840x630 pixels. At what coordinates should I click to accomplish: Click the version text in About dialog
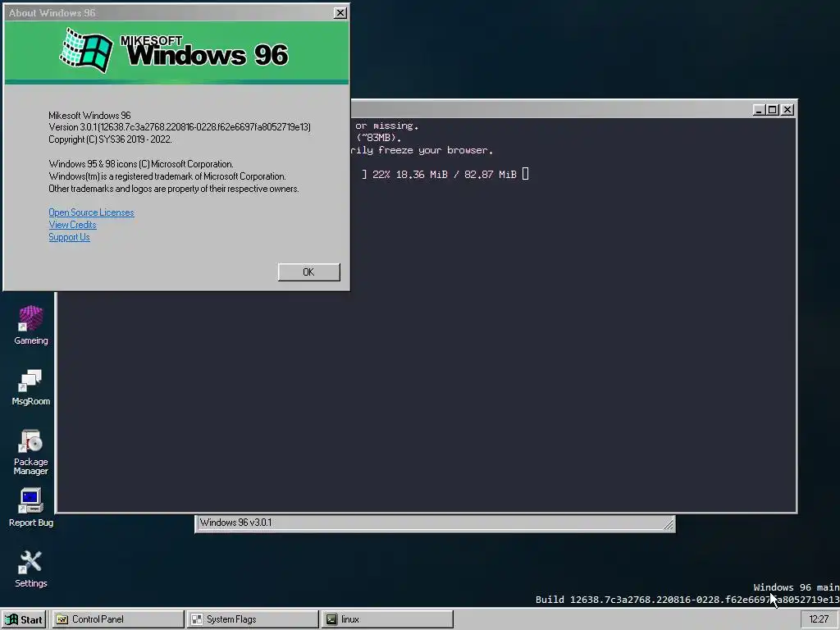[x=180, y=127]
